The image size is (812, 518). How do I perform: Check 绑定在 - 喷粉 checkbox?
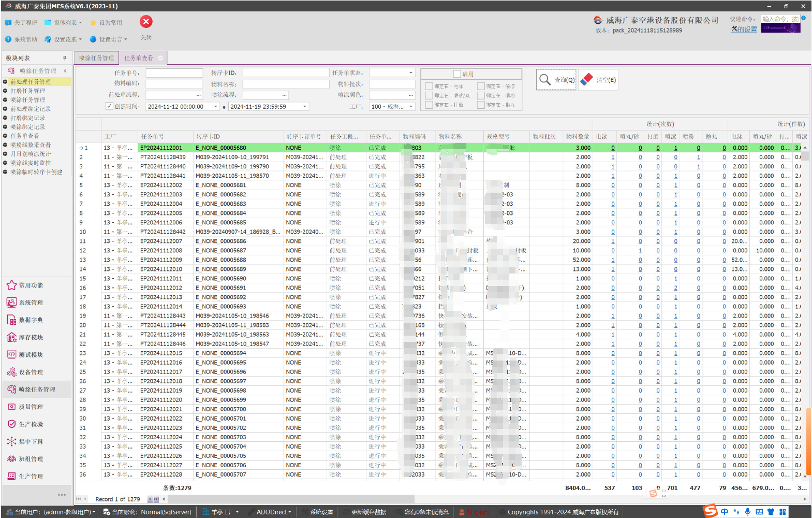(x=481, y=96)
